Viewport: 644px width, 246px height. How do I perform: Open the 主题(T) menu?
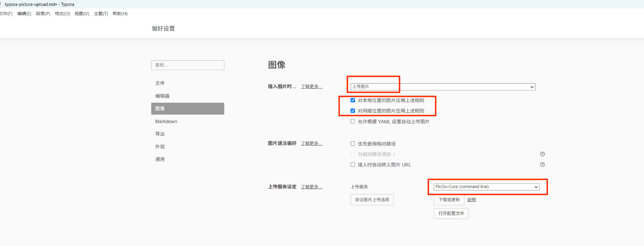pos(101,14)
